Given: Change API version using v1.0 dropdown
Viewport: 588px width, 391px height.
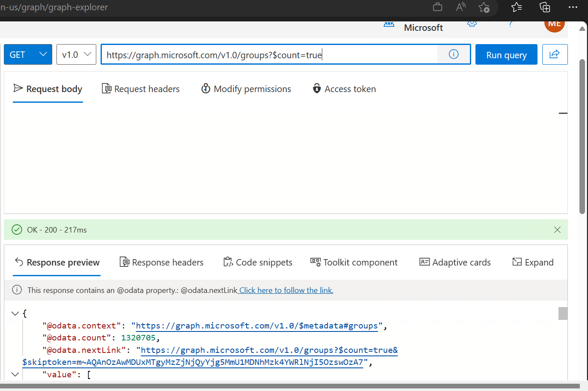Looking at the screenshot, I should click(x=76, y=54).
